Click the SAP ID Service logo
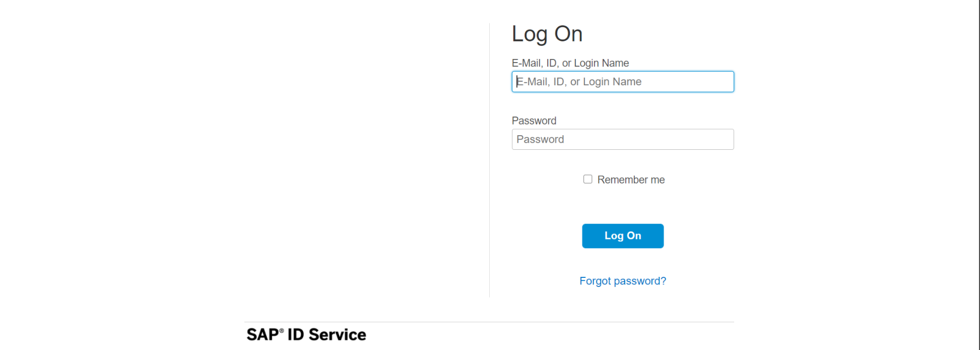980x350 pixels. coord(306,335)
